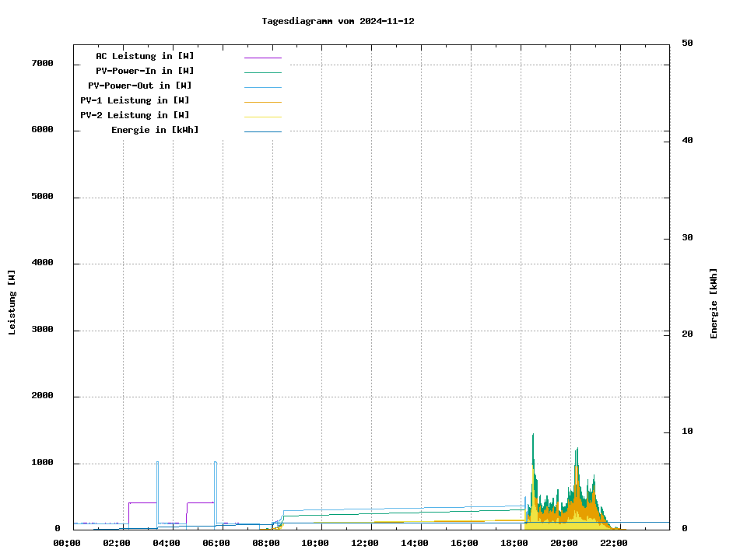The height and width of the screenshot is (560, 747).
Task: Select the 22:00 time axis label
Action: coord(614,543)
